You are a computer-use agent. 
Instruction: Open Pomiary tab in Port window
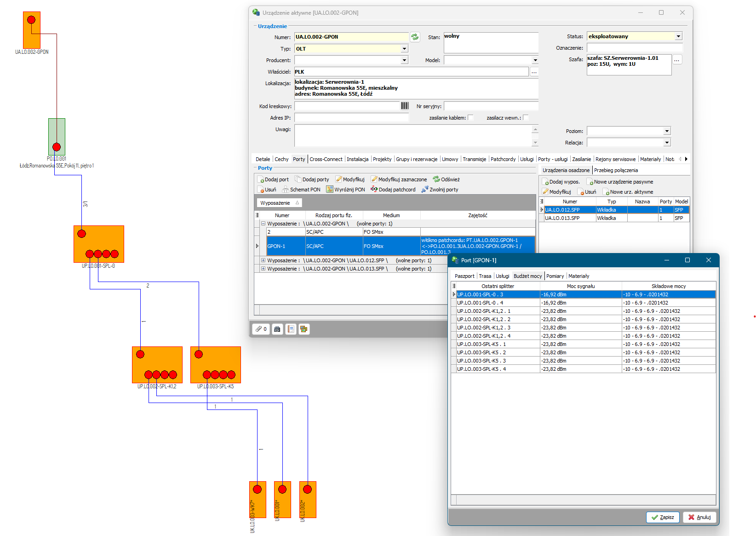pos(555,276)
